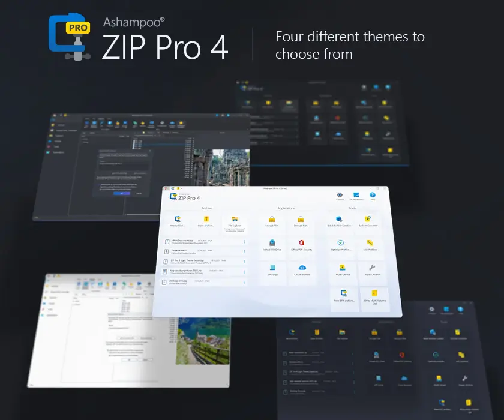The width and height of the screenshot is (504, 420).
Task: Start the Optimize Archive function
Action: coord(341,246)
